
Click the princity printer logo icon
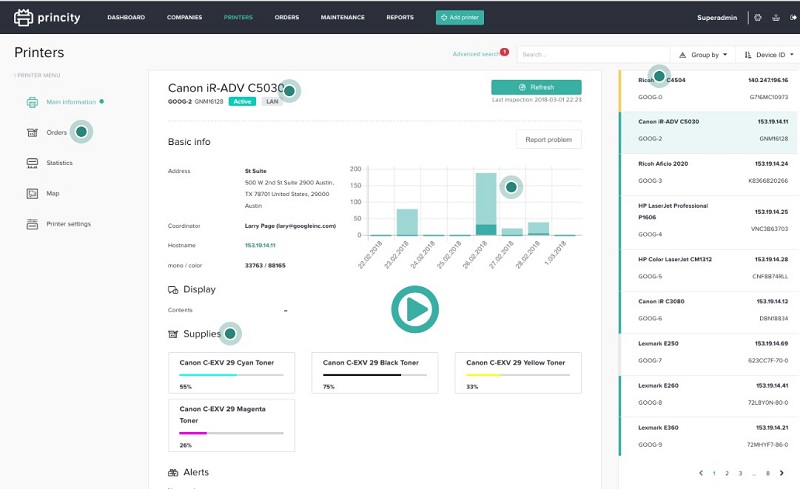pos(23,17)
